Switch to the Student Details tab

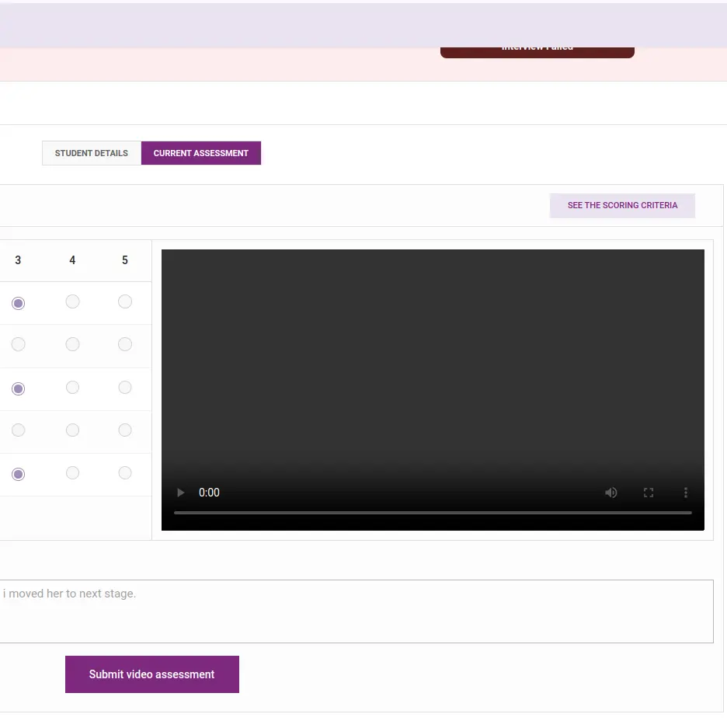[x=92, y=153]
